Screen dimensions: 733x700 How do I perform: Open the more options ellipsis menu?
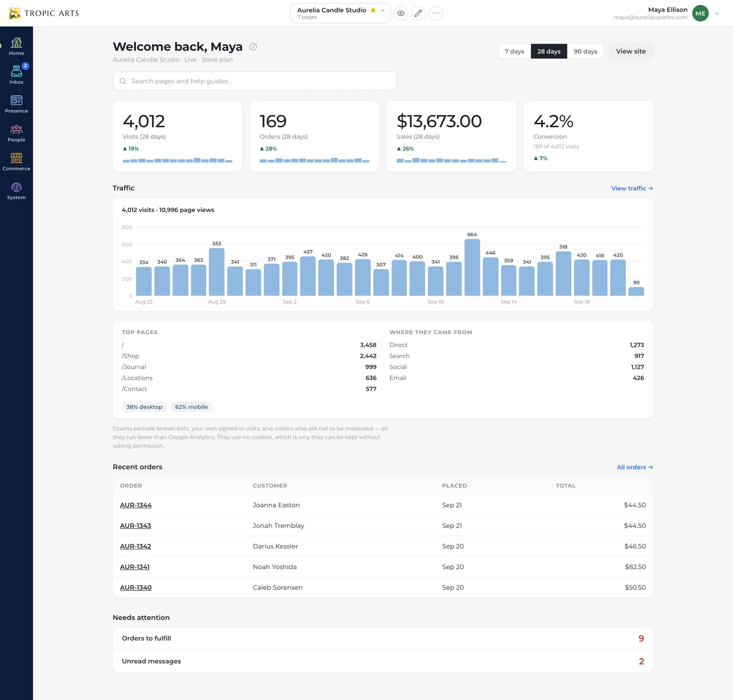(436, 13)
